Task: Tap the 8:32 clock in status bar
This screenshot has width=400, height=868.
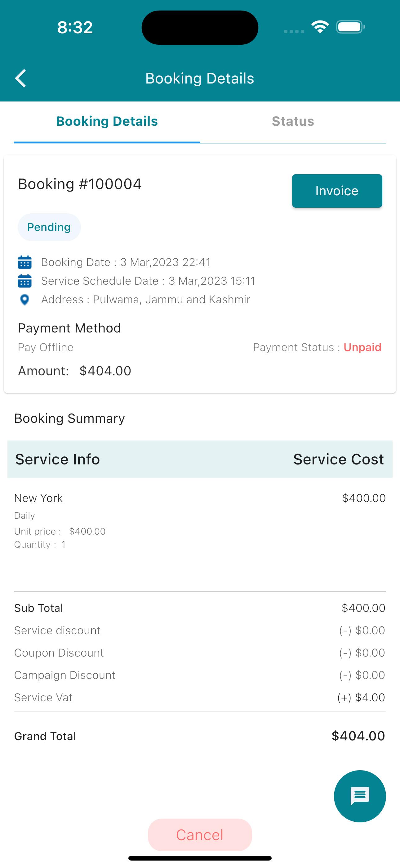Action: [x=75, y=27]
